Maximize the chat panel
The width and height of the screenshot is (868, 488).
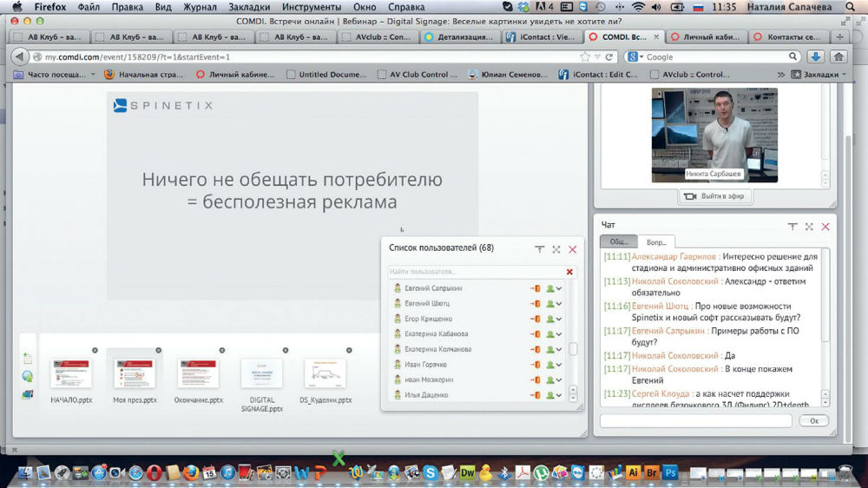tap(809, 227)
